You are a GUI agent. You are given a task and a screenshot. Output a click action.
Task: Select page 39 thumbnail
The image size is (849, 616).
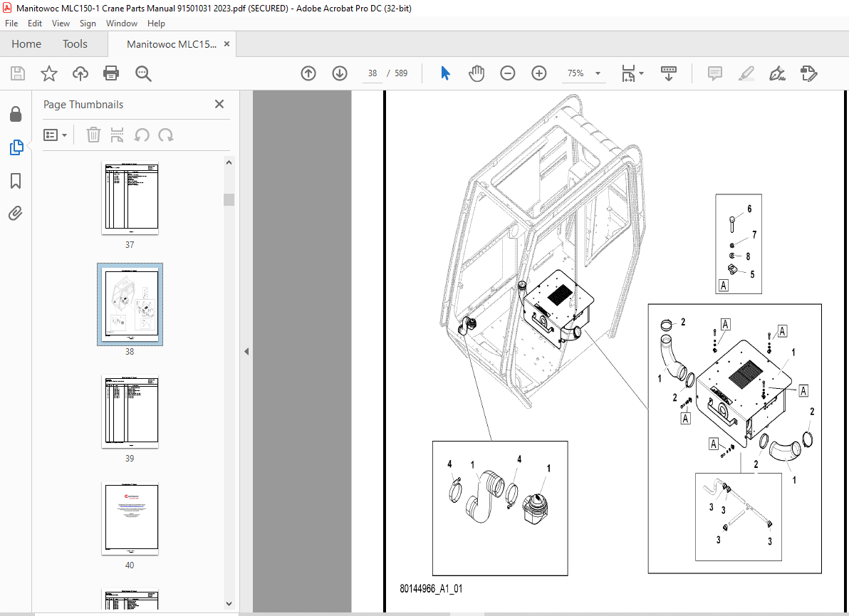(130, 412)
